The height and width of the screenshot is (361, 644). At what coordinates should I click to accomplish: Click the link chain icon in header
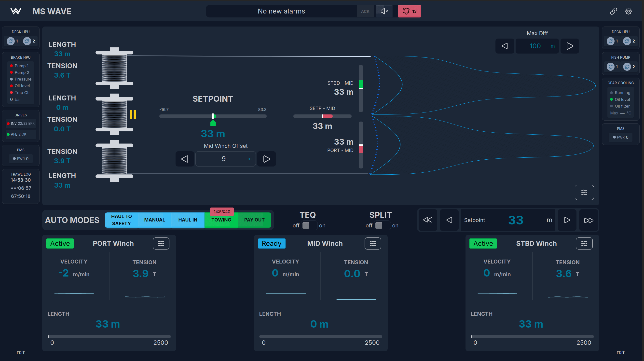click(614, 11)
